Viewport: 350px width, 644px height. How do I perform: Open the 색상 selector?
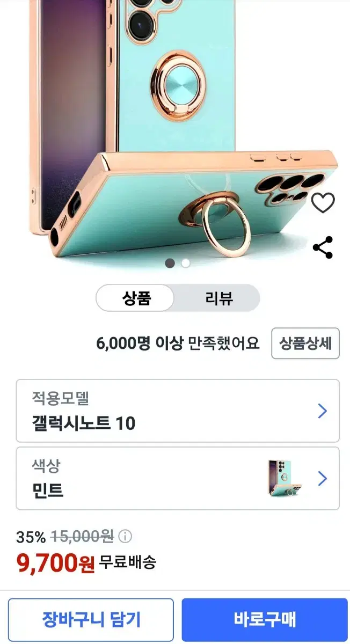[178, 478]
